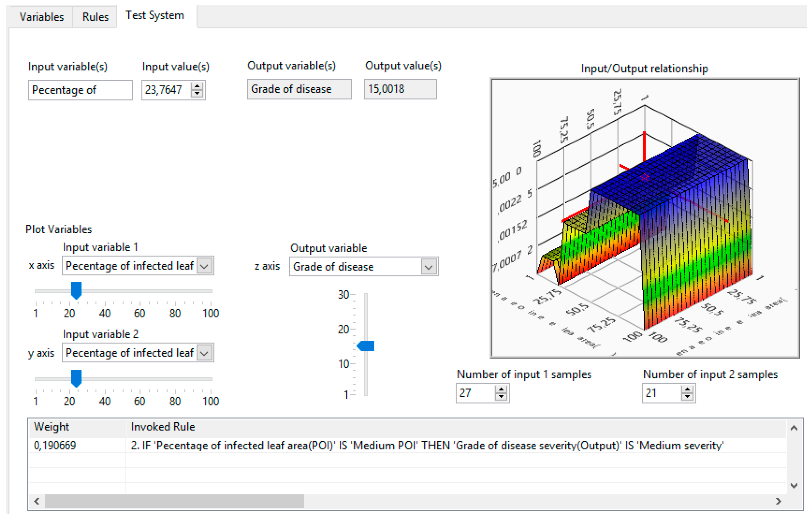Expand the z axis output variable dropdown
Screen dimensions: 812x520
pyautogui.click(x=429, y=267)
